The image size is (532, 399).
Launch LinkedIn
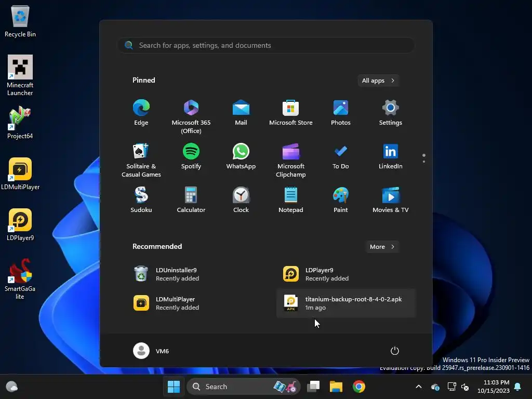[391, 157]
